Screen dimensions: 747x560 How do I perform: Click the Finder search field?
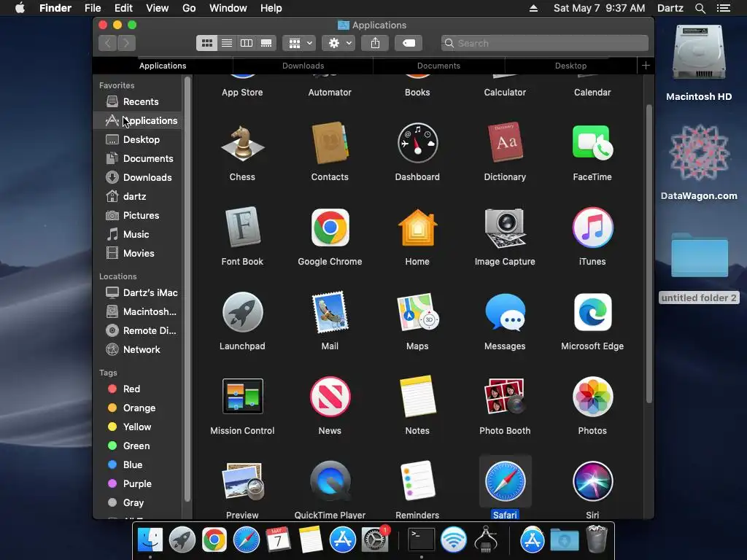click(x=544, y=43)
